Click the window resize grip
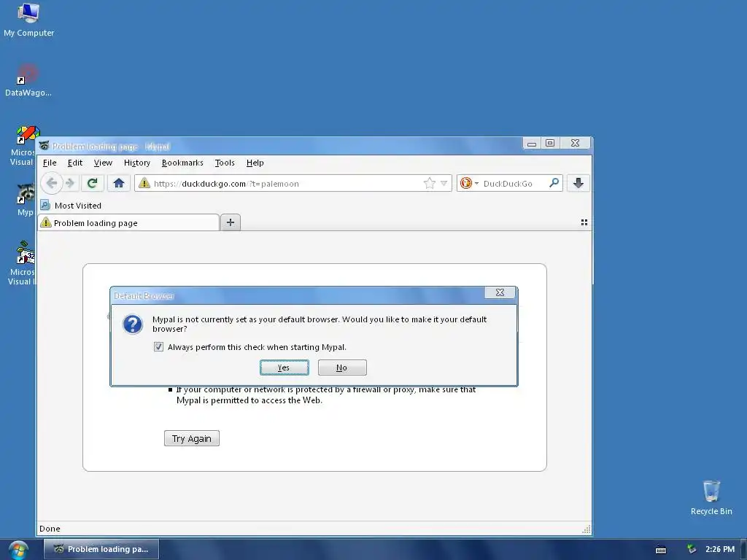Viewport: 747px width, 560px height. tap(587, 529)
